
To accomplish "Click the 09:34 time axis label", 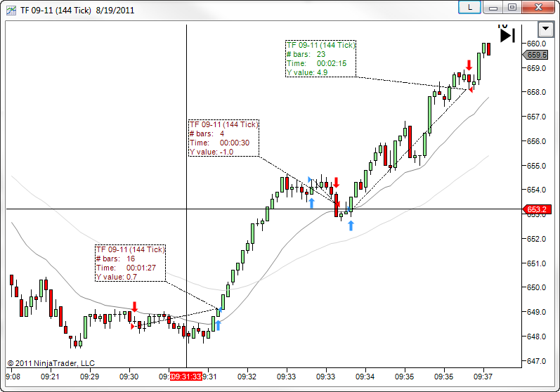I will 365,377.
